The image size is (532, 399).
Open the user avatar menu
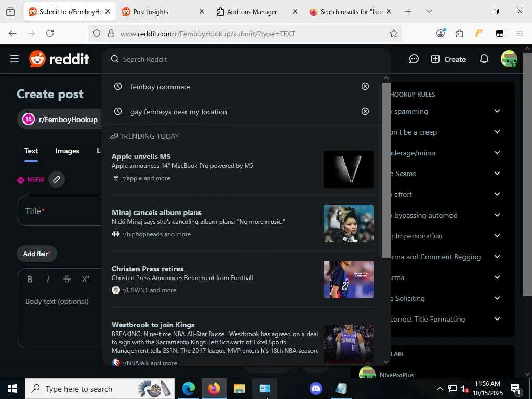click(x=509, y=59)
